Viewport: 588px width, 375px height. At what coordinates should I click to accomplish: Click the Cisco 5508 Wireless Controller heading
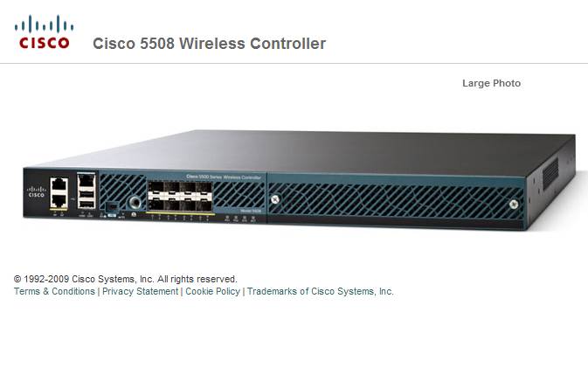tap(209, 44)
